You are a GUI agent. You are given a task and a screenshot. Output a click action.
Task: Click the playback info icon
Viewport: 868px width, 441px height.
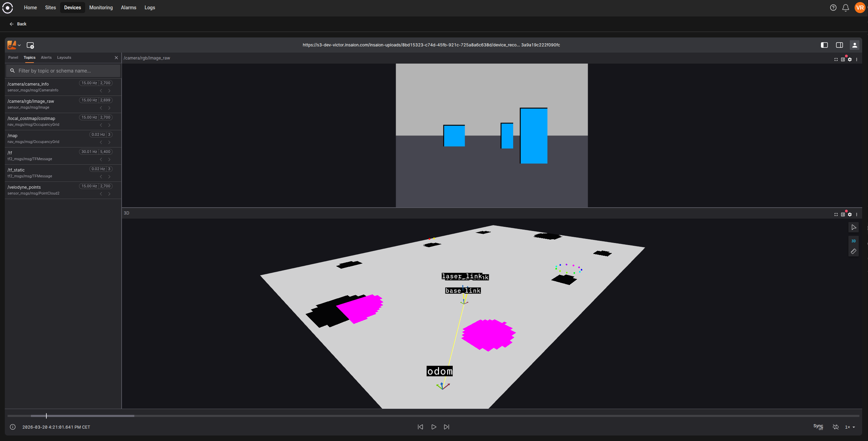[x=13, y=427]
